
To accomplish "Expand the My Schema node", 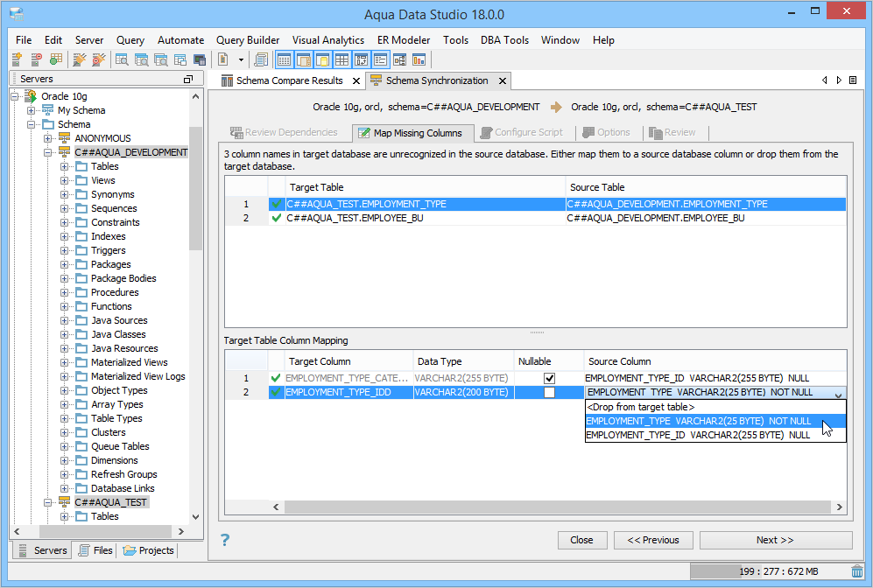I will point(32,110).
